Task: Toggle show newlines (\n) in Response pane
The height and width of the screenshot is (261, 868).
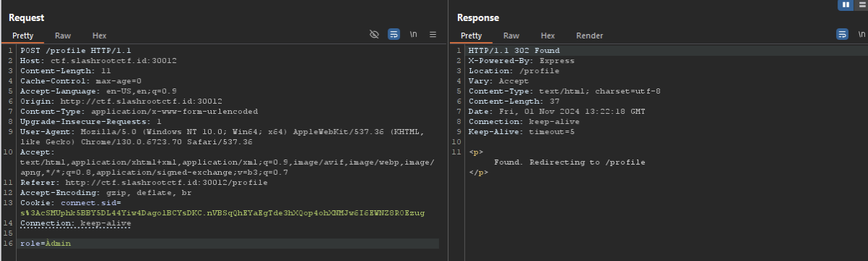Action: pyautogui.click(x=862, y=34)
